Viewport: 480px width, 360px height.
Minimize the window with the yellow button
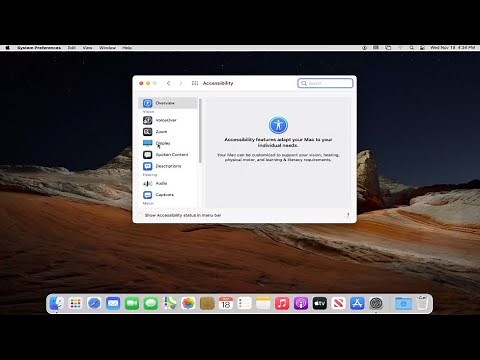[x=148, y=83]
